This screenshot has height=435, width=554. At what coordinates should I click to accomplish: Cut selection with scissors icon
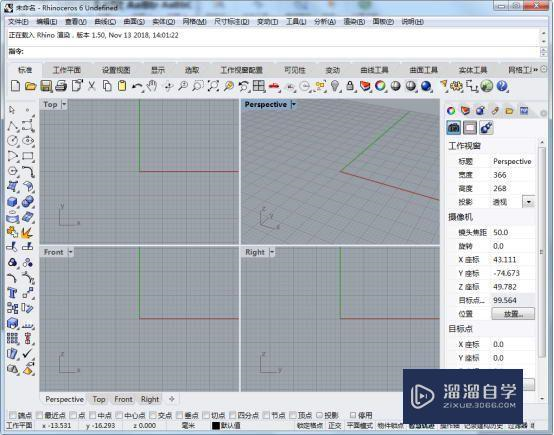[x=92, y=86]
